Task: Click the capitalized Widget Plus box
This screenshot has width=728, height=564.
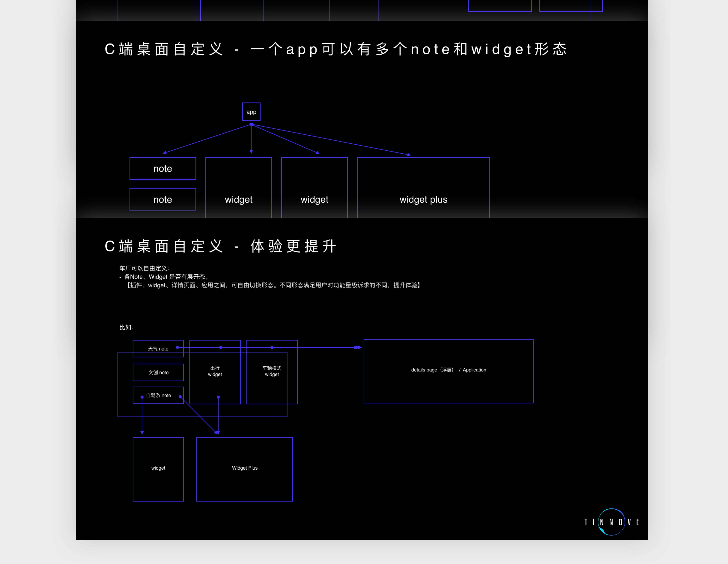Action: coord(245,469)
